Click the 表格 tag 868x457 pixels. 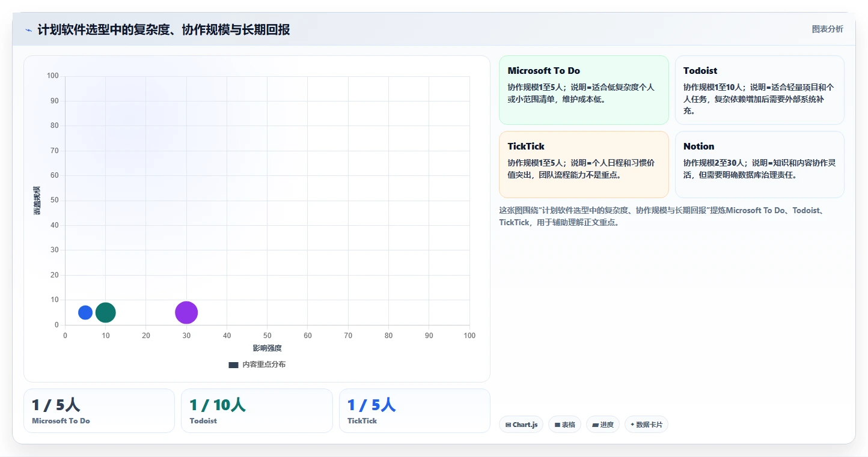pos(564,425)
